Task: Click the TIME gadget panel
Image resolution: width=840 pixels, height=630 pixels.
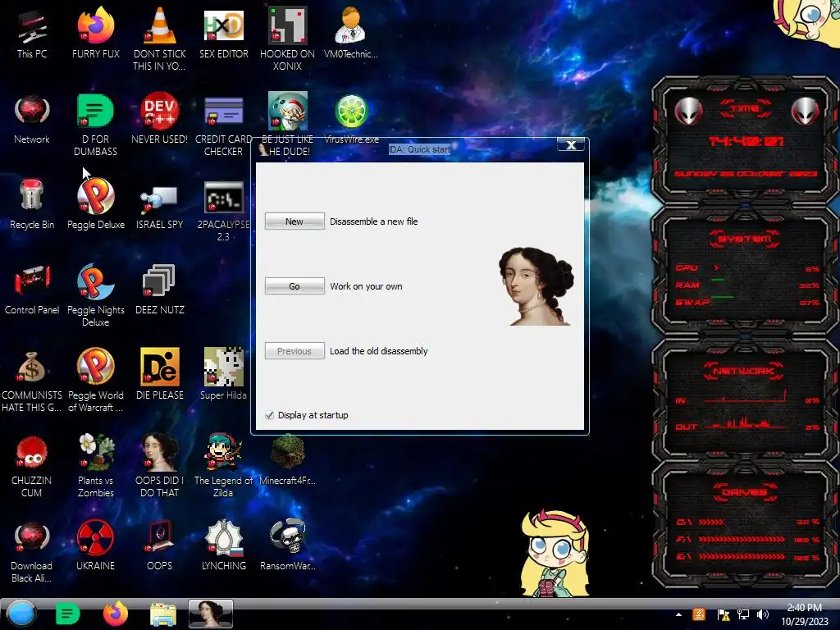Action: click(x=745, y=140)
